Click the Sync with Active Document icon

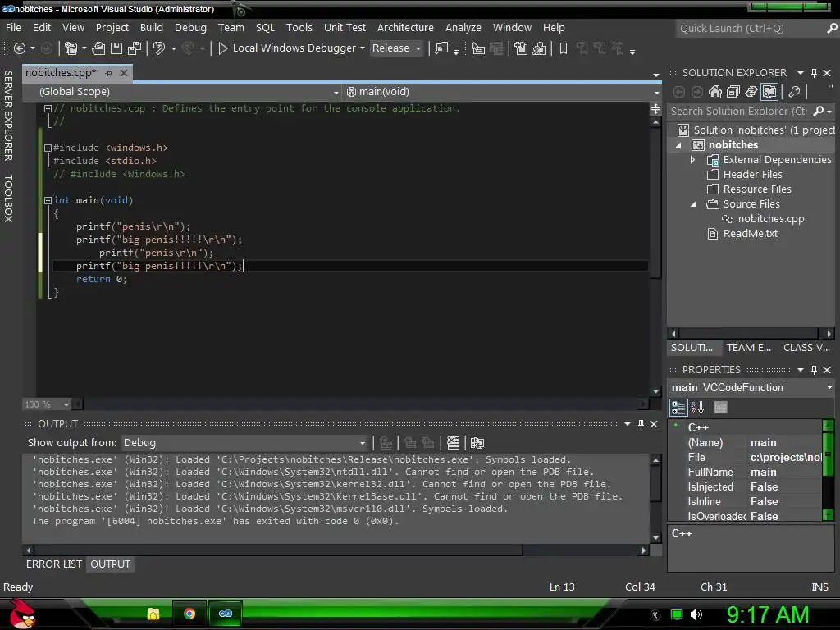751,92
